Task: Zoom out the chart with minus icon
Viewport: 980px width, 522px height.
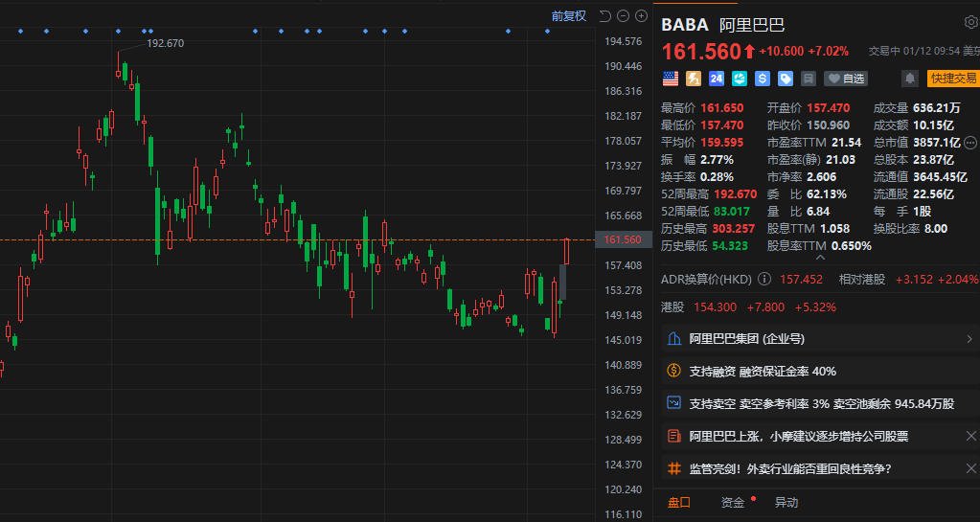Action: (x=624, y=15)
